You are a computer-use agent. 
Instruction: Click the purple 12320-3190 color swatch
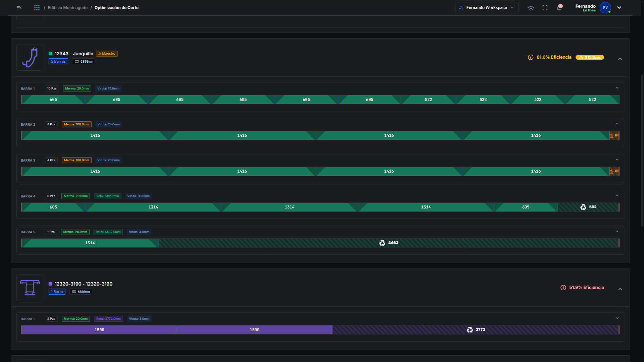pyautogui.click(x=50, y=284)
